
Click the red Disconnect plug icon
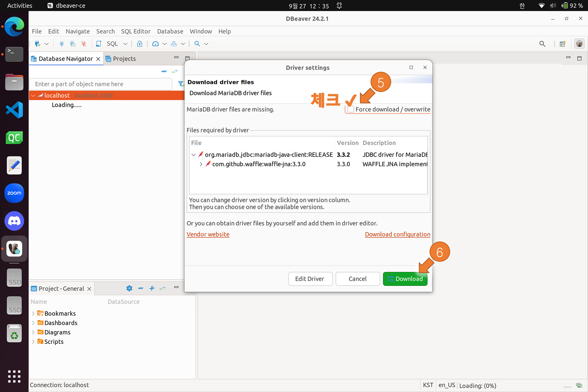coord(84,44)
